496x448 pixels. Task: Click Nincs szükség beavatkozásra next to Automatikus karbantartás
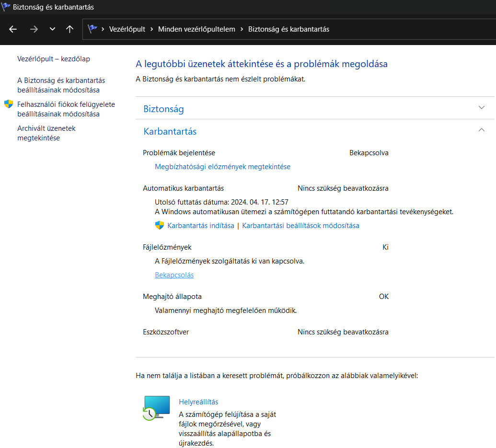coord(343,188)
